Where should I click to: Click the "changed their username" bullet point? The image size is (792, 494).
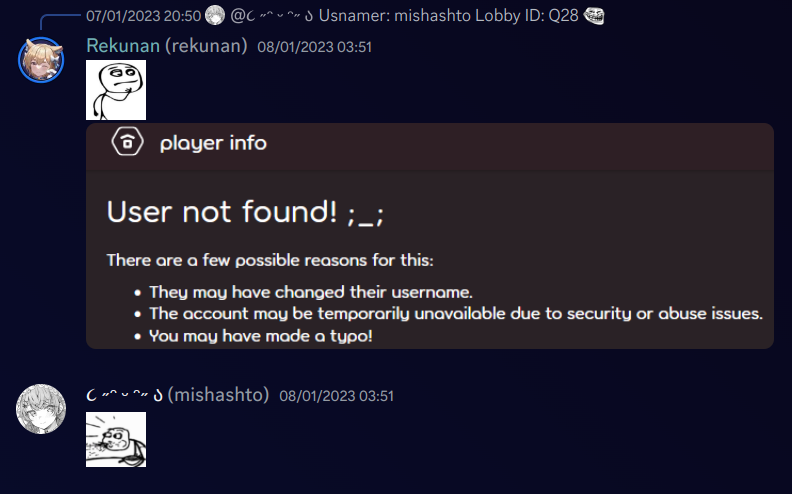(310, 292)
